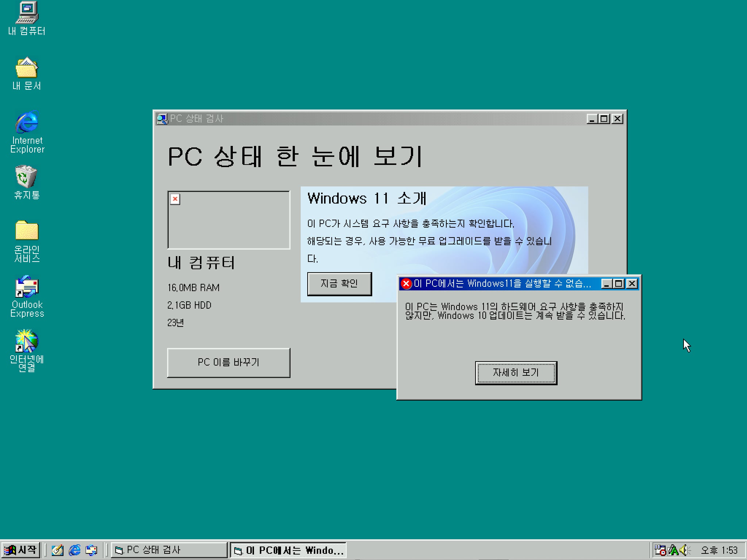Click the 내 컴퓨터 label under the image
This screenshot has height=560, width=747.
click(201, 263)
